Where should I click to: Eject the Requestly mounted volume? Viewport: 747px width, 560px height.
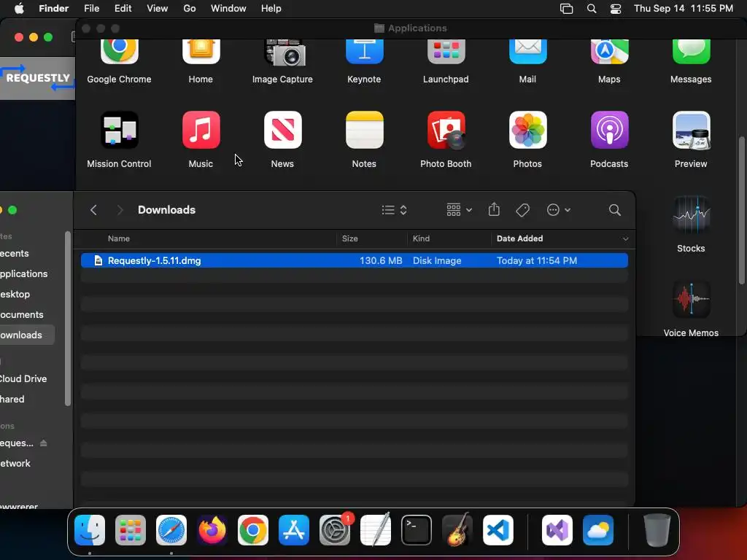43,443
